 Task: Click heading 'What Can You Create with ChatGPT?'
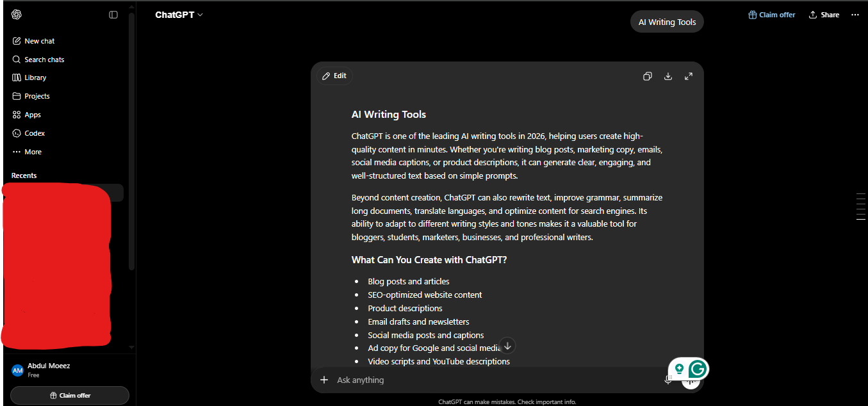point(429,260)
